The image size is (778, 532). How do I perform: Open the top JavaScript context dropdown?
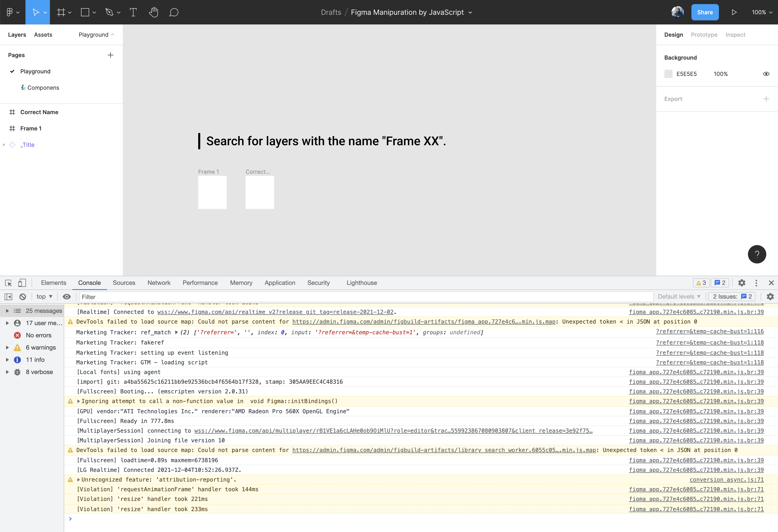click(x=45, y=297)
